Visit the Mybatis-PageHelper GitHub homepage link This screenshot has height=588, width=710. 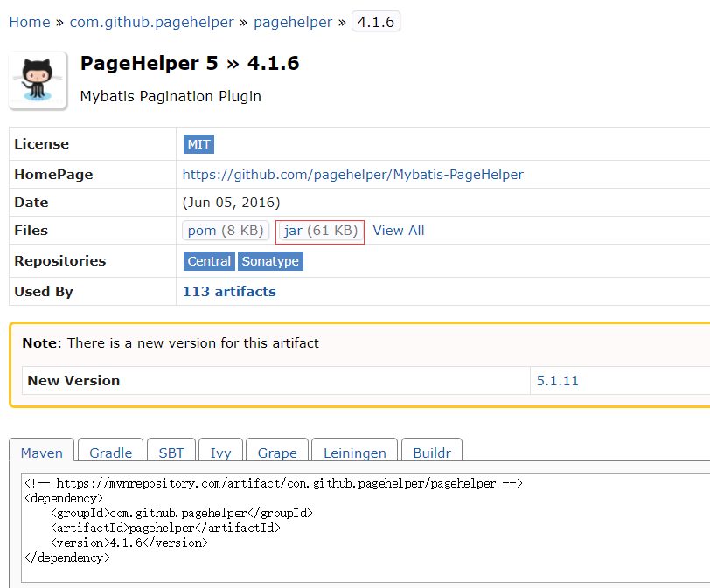pos(352,174)
